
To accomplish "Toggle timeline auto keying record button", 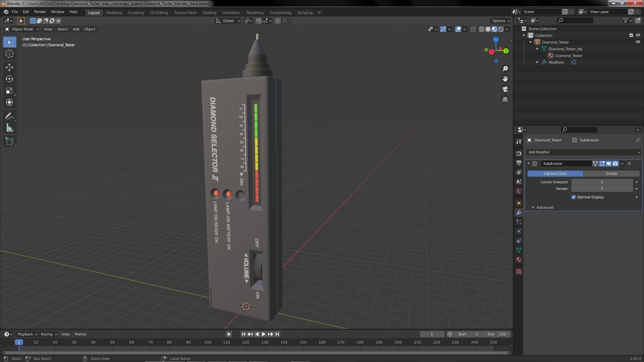I will 229,334.
